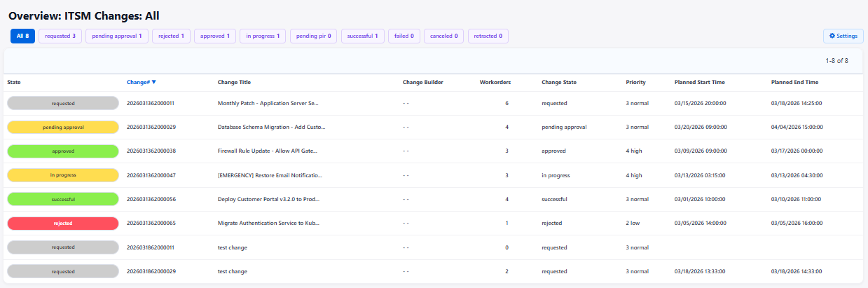Click 'successful' text in Change State column

coord(555,199)
